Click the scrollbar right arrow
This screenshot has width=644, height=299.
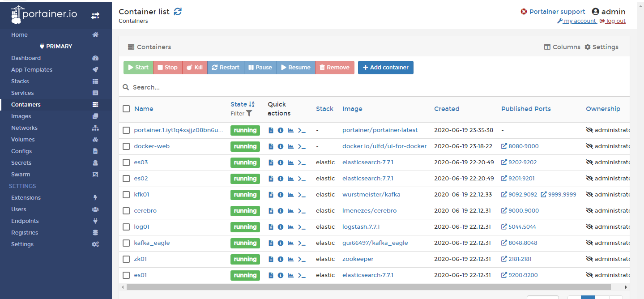pyautogui.click(x=626, y=287)
